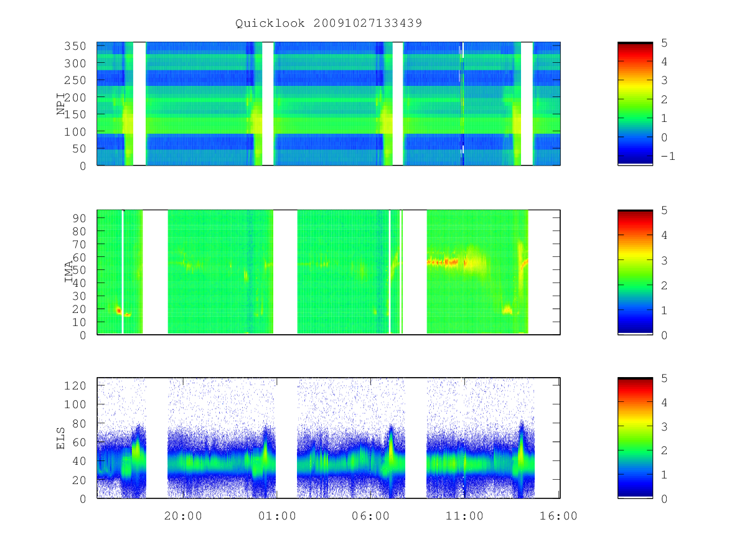Click the 11:00 time axis label
The width and height of the screenshot is (747, 560).
click(464, 516)
